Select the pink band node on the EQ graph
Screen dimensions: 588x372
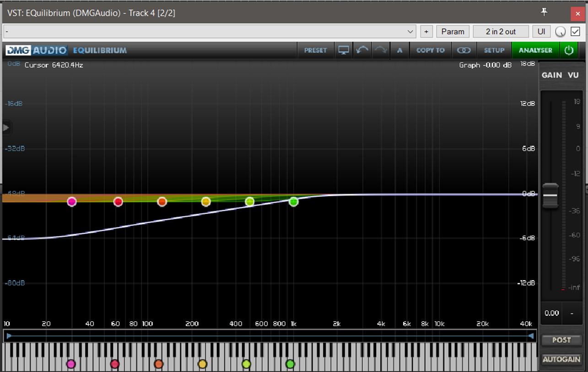[x=72, y=202]
